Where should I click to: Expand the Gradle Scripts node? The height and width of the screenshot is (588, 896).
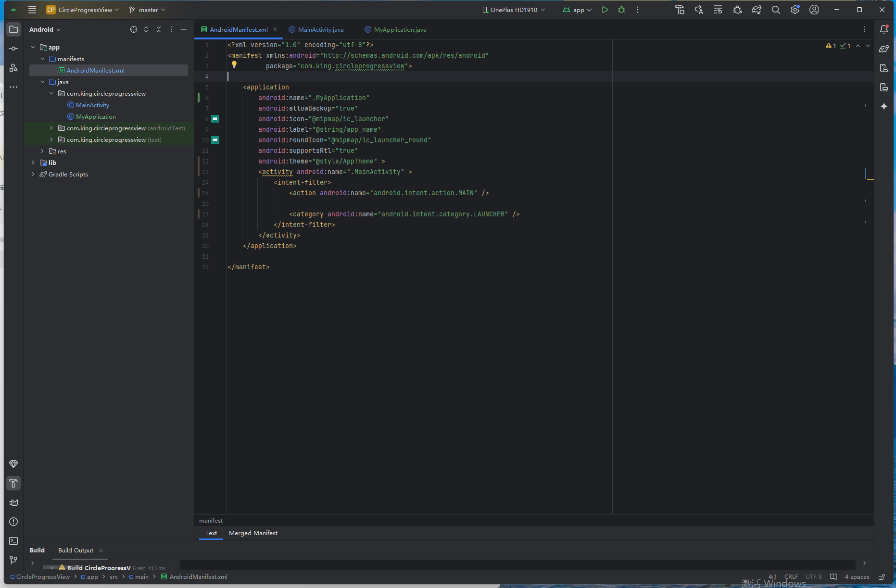point(33,174)
